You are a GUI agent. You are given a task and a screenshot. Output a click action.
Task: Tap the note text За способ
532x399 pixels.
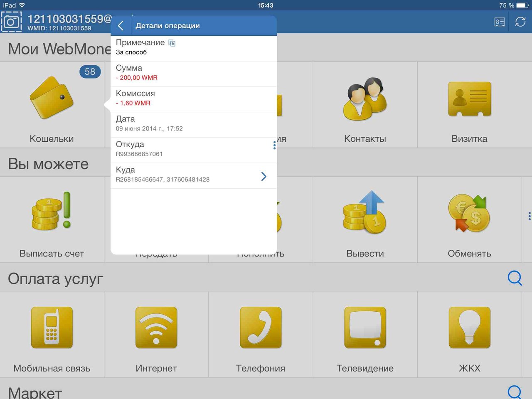131,52
